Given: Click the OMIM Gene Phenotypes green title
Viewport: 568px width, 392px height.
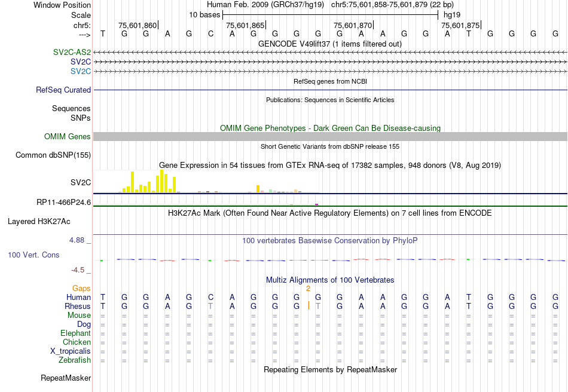Looking at the screenshot, I should tap(330, 128).
